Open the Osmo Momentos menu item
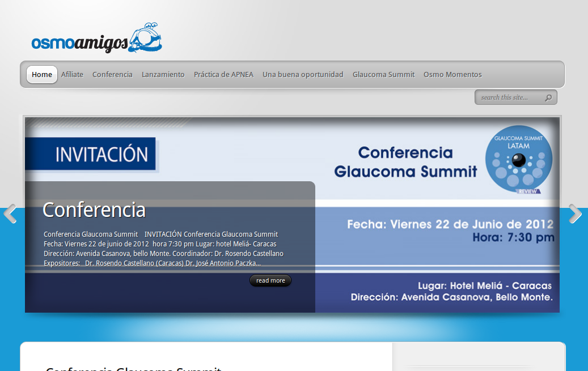 point(452,75)
